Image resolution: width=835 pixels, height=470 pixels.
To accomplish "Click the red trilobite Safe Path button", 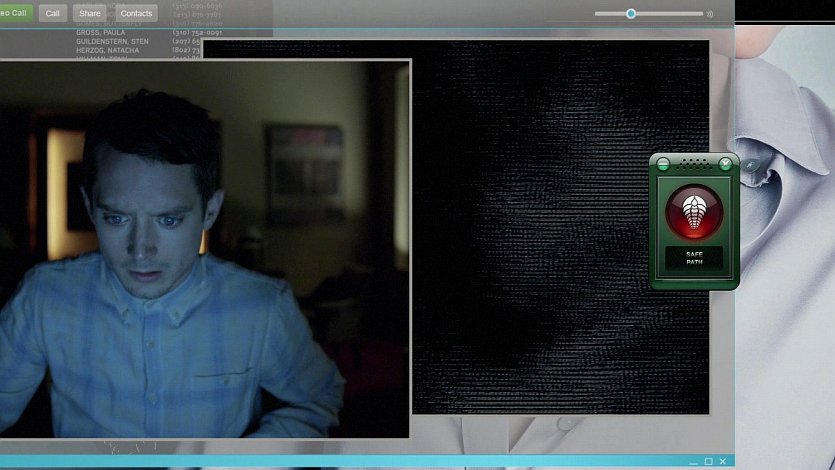I will point(694,211).
